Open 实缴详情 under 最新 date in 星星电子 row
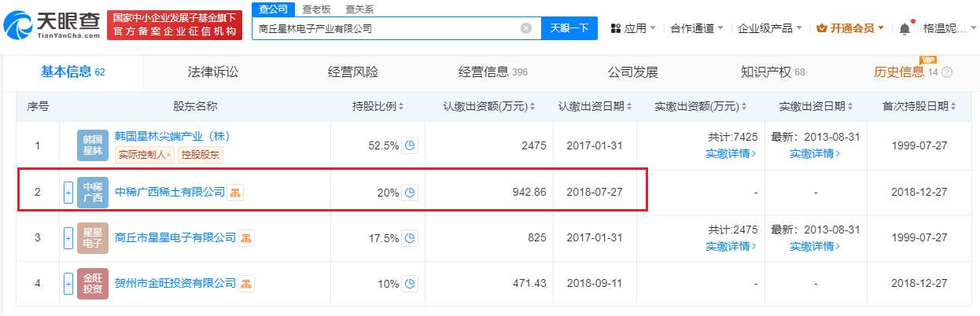 pos(815,245)
